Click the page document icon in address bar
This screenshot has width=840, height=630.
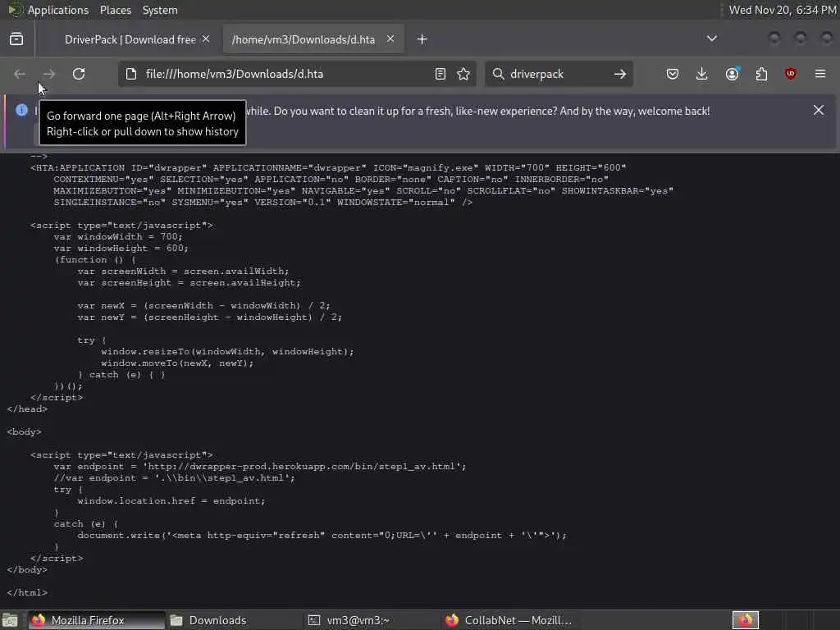click(x=131, y=74)
